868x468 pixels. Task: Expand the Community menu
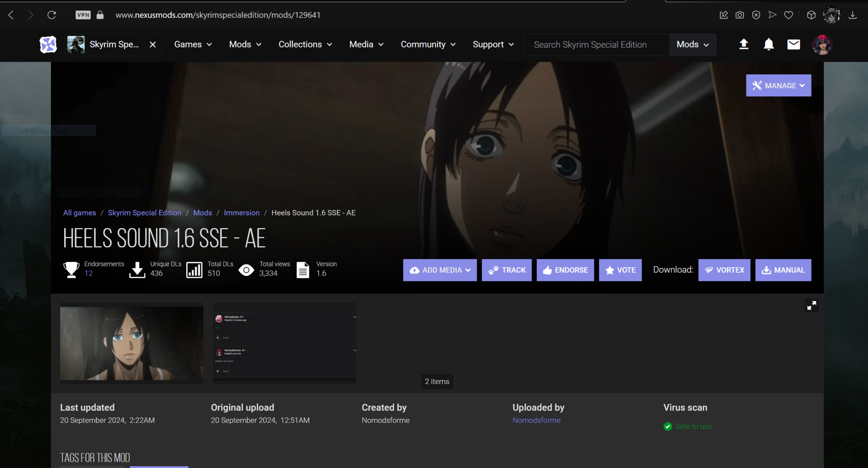(428, 45)
